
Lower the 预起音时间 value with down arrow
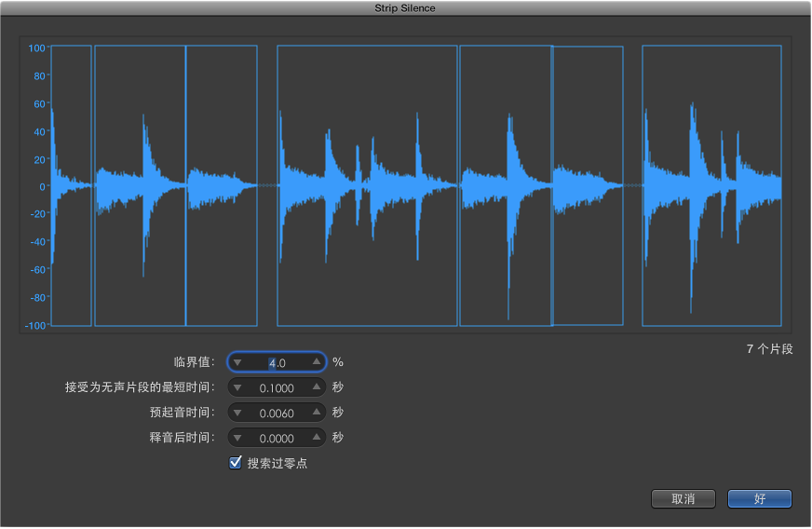pos(237,413)
